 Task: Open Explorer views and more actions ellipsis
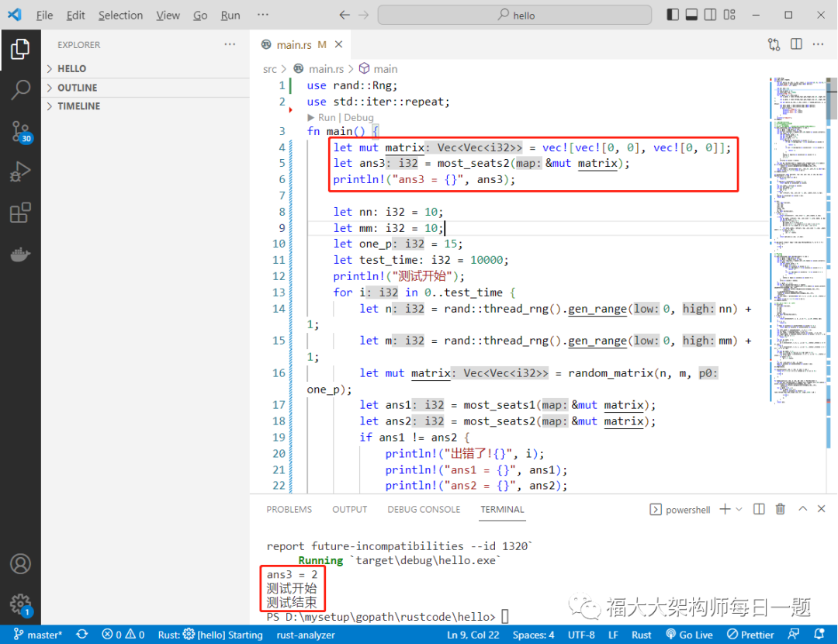(230, 44)
